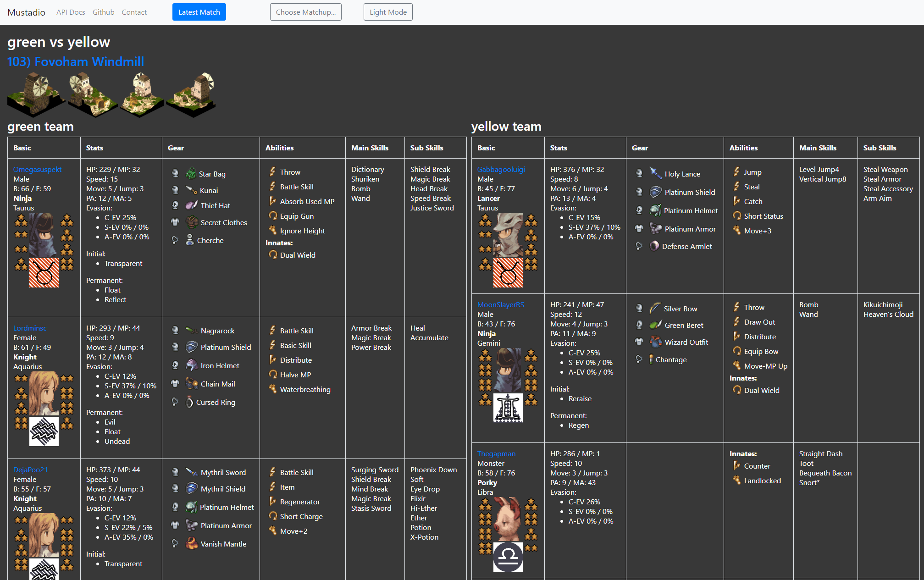Toggle Light Mode
This screenshot has width=924, height=580.
[388, 12]
